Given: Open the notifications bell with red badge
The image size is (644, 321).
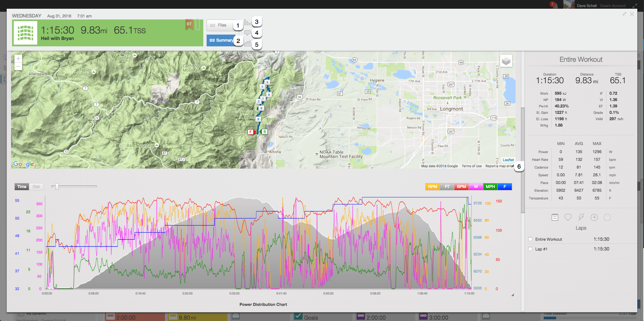Looking at the screenshot, I should pyautogui.click(x=553, y=5).
